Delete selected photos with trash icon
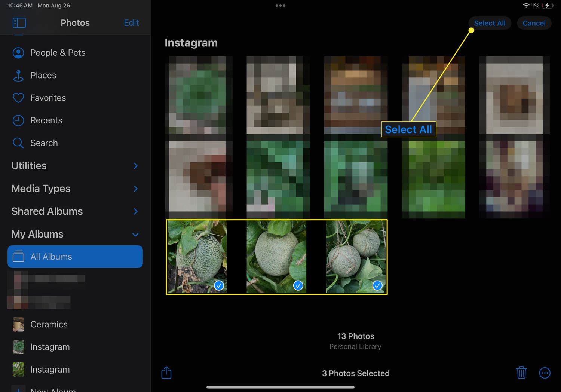 point(521,373)
